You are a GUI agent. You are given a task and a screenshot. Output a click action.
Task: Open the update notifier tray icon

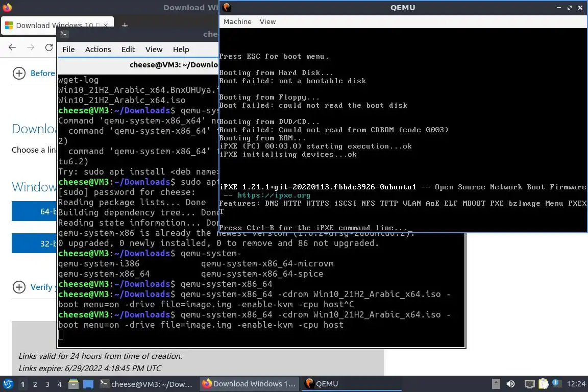click(x=556, y=383)
